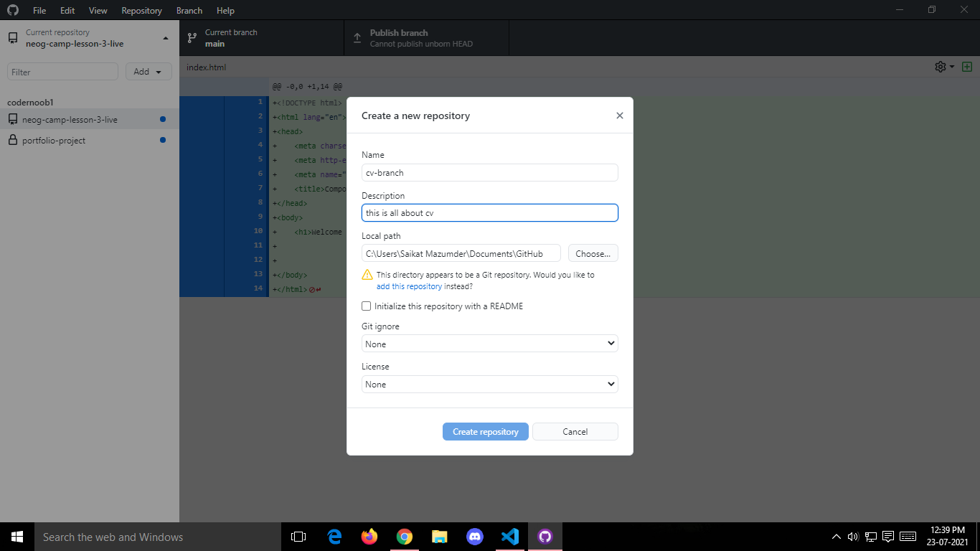The width and height of the screenshot is (980, 551).
Task: Click the Description input field
Action: coord(490,213)
